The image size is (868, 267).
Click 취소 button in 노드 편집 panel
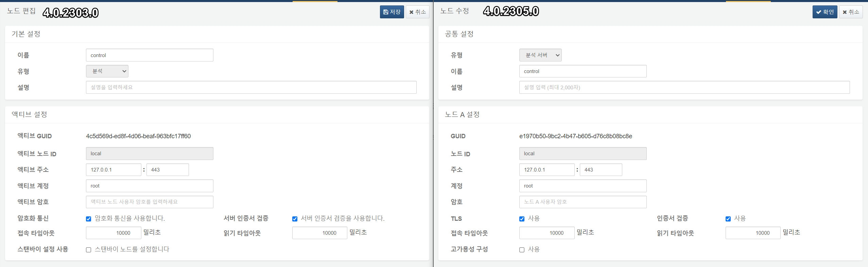pyautogui.click(x=418, y=12)
